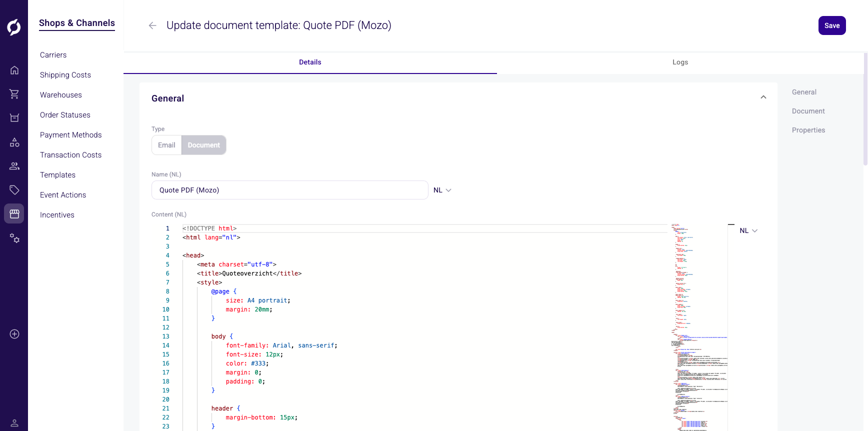Open the Home dashboard icon
The width and height of the screenshot is (868, 431).
click(x=14, y=70)
